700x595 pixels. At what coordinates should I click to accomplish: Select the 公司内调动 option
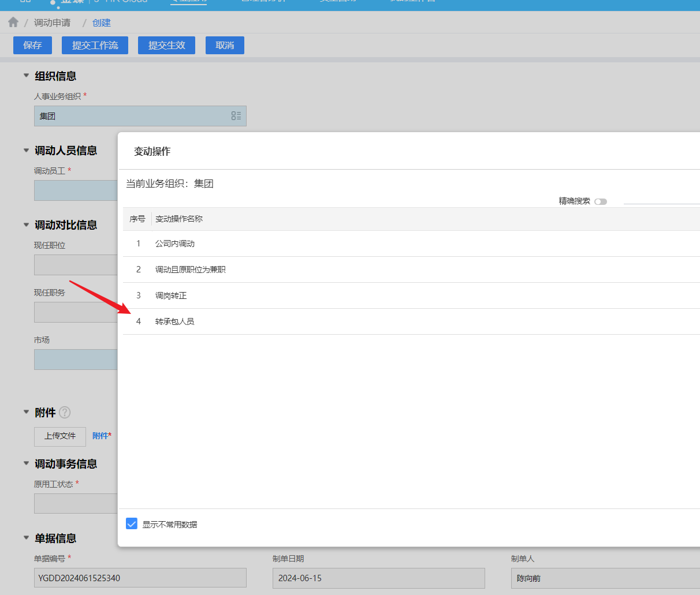coord(174,244)
